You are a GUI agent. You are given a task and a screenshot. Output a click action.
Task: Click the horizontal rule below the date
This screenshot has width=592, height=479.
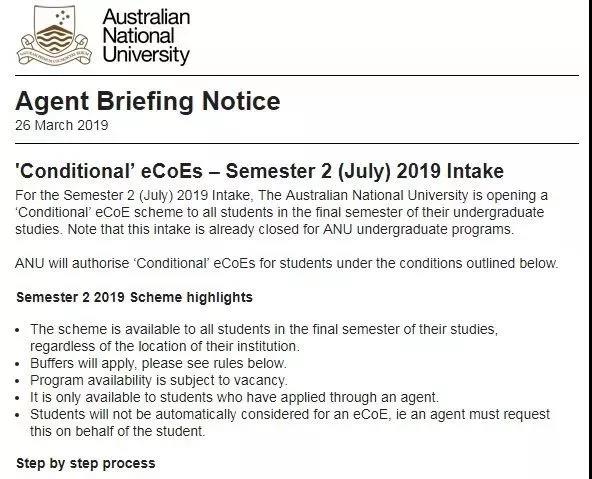point(297,143)
